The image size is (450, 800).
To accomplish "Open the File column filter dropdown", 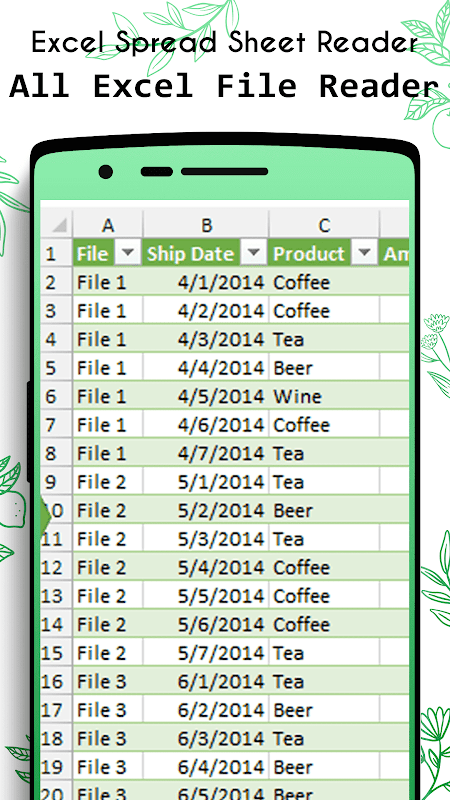I will coord(128,253).
